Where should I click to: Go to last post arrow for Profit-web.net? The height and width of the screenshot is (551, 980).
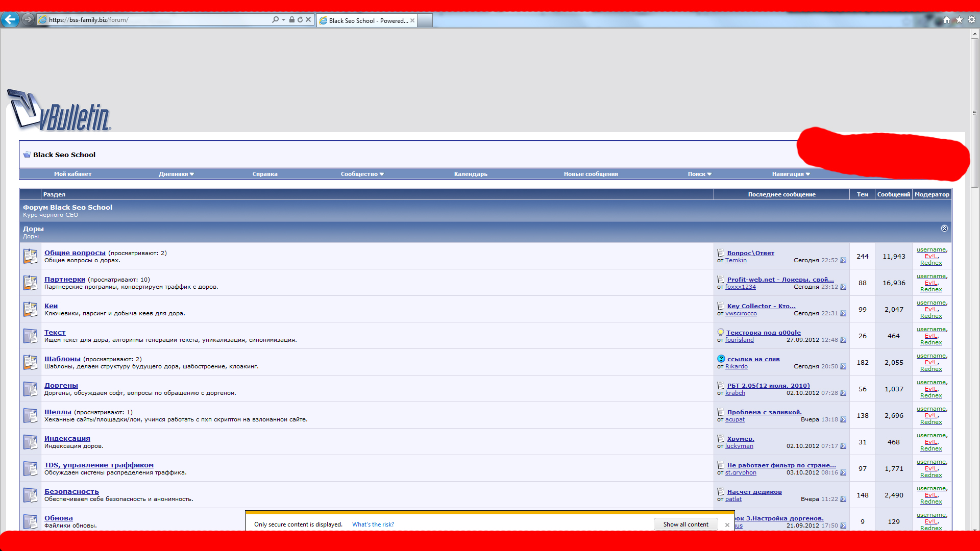(843, 287)
